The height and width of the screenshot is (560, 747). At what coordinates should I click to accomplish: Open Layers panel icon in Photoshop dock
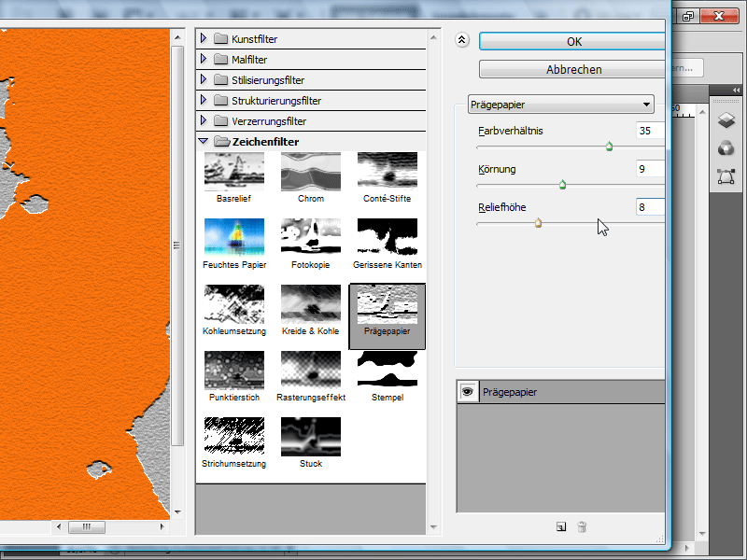click(x=726, y=120)
